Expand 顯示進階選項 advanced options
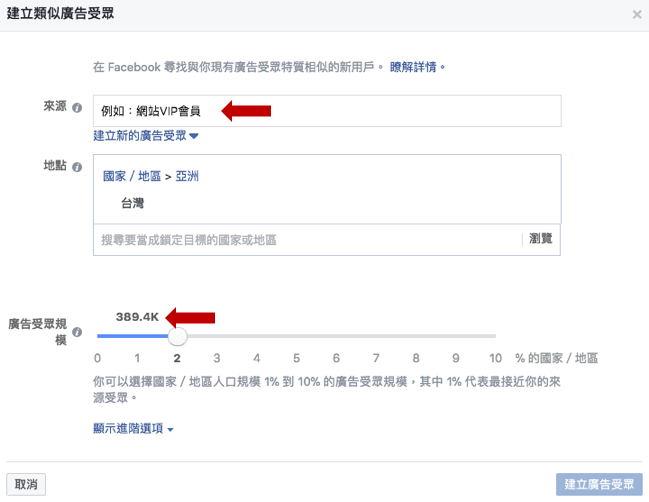This screenshot has width=649, height=502. [x=133, y=429]
